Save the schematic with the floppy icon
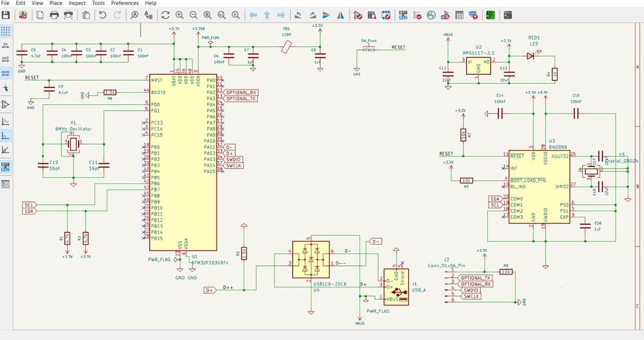Viewport: 644px width, 340px height. [6, 14]
